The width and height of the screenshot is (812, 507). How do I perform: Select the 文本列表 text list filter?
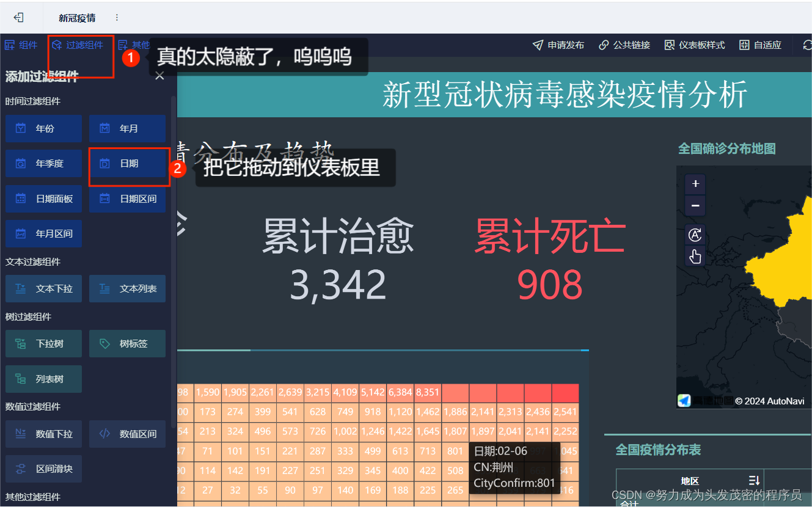click(x=127, y=288)
